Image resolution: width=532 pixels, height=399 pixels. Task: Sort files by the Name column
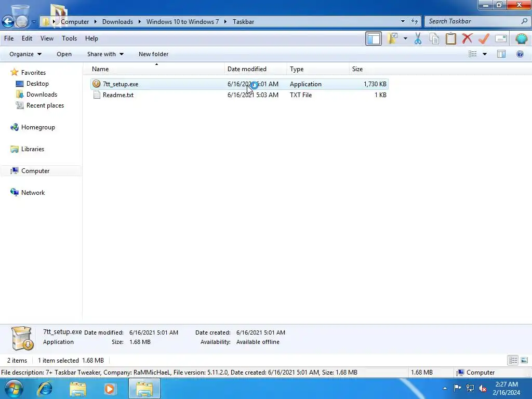tap(156, 69)
